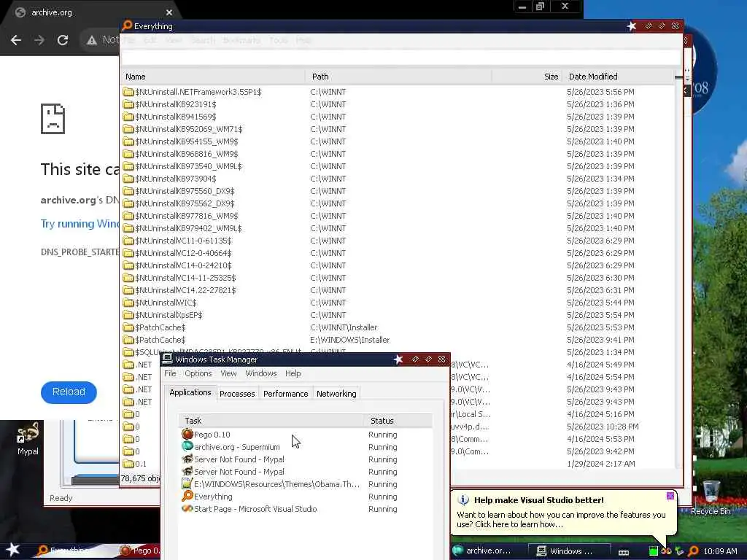
Task: Switch to the Processes tab
Action: [x=237, y=394]
